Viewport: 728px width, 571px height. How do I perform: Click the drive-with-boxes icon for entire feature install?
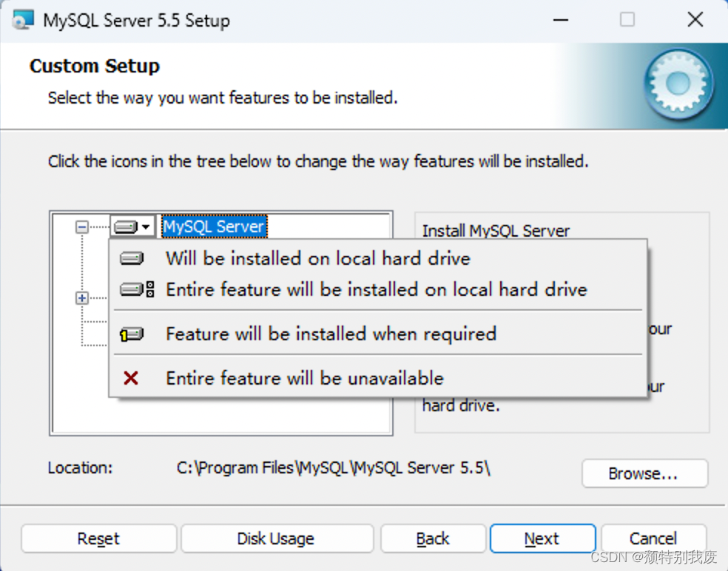[136, 289]
